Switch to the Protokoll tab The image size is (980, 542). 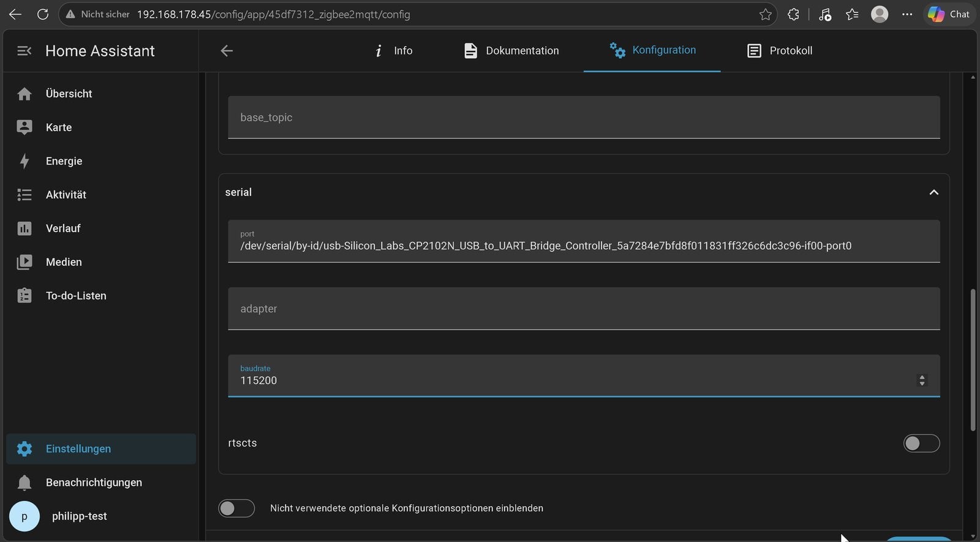coord(780,51)
